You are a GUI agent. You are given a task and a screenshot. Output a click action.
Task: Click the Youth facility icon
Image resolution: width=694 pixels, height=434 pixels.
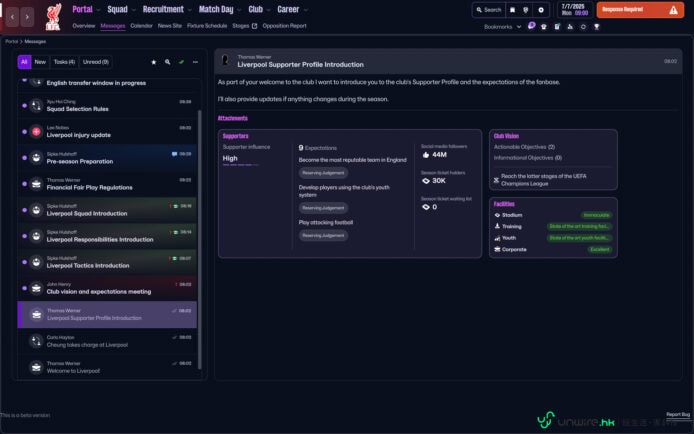click(497, 238)
